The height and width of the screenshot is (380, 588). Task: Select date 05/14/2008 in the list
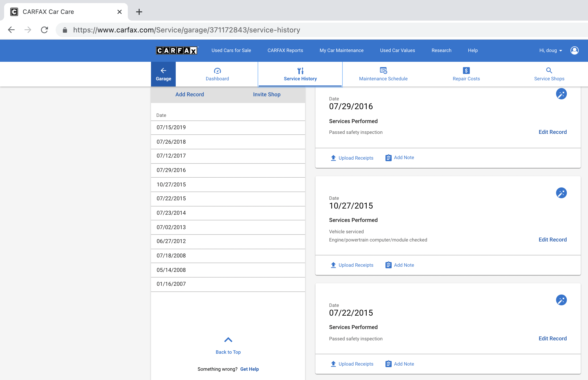(x=228, y=270)
